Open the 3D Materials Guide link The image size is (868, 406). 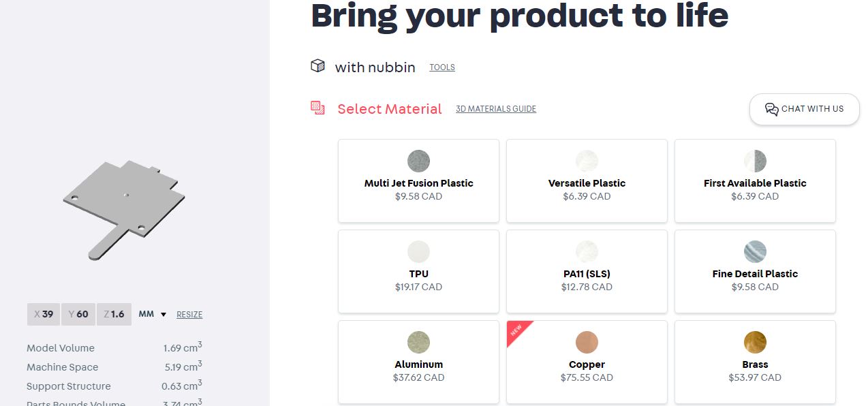click(495, 109)
